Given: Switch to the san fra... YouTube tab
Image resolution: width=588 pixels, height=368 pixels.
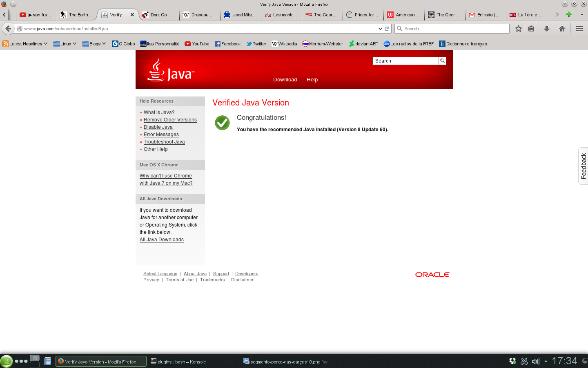Looking at the screenshot, I should pyautogui.click(x=36, y=15).
